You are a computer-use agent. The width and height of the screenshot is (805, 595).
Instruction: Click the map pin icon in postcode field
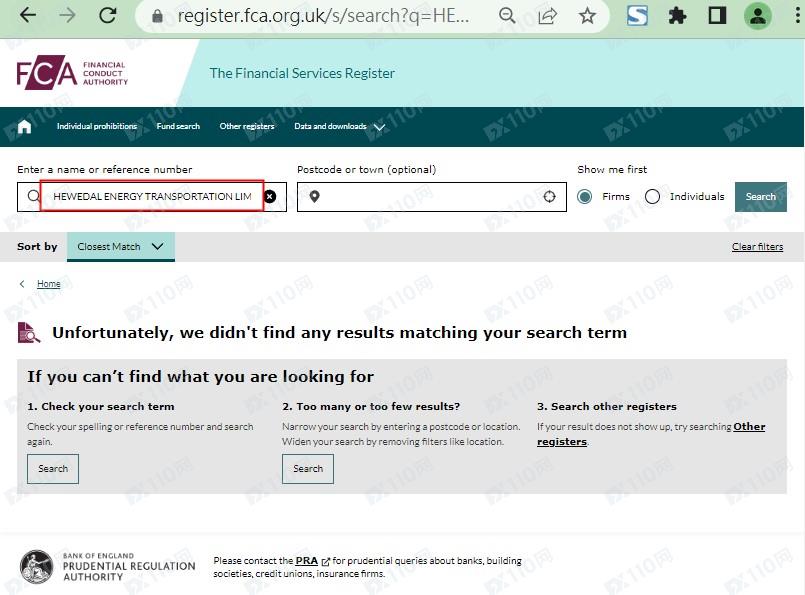[x=315, y=196]
